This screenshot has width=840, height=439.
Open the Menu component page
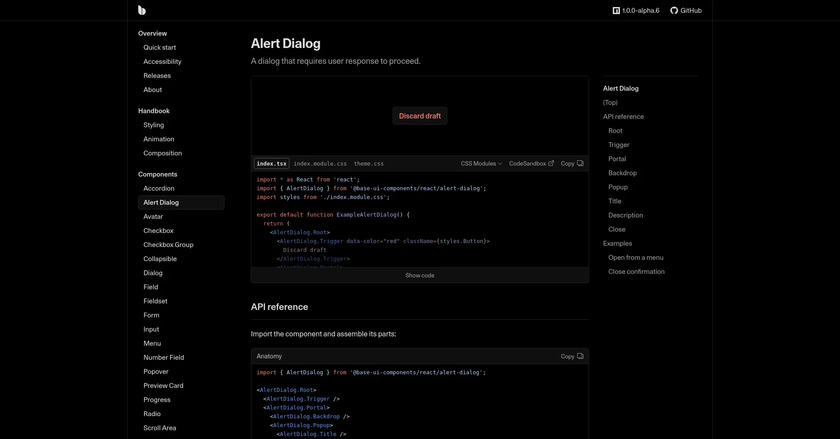pos(152,343)
